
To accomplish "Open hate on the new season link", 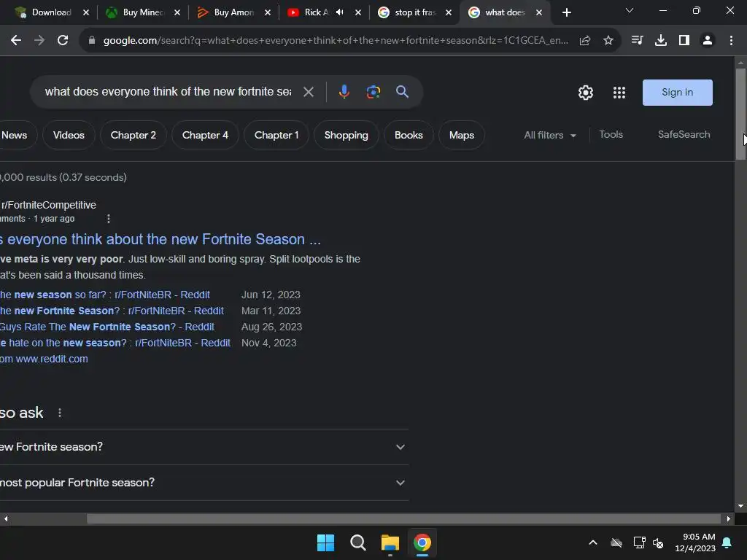I will pyautogui.click(x=115, y=343).
